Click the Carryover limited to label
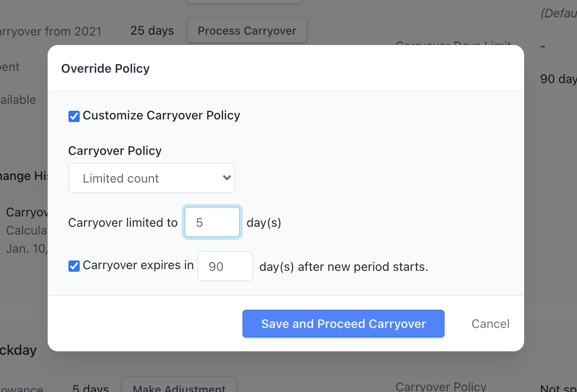The width and height of the screenshot is (577, 392). point(123,222)
